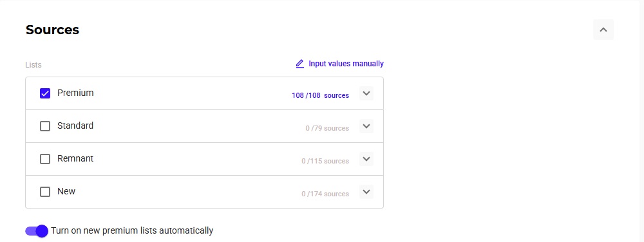Select the Remnant row label
Image resolution: width=644 pixels, height=242 pixels.
coord(75,159)
